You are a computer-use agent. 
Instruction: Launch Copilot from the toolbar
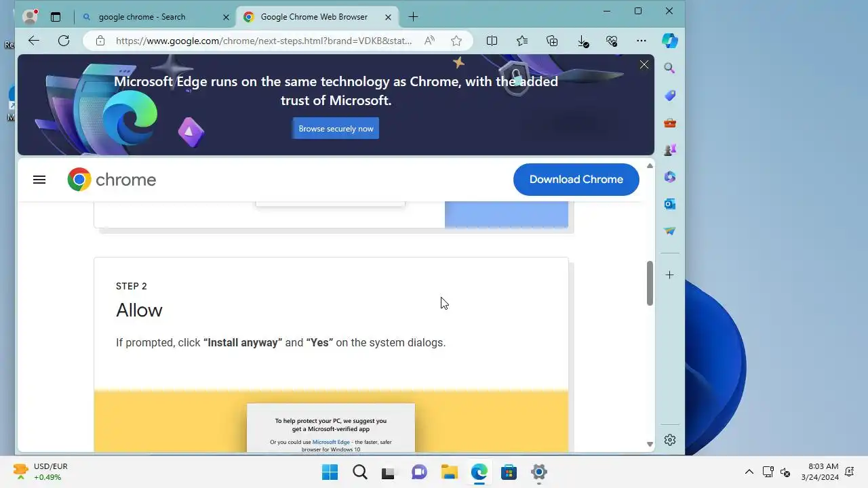(670, 41)
